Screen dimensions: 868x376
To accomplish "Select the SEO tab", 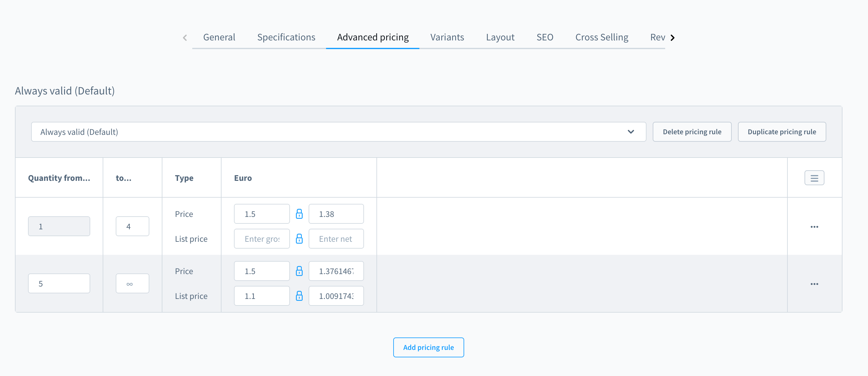I will click(545, 37).
